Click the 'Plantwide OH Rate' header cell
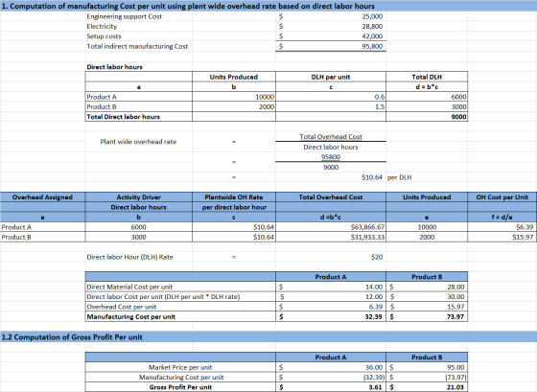537x392 pixels. coord(234,197)
